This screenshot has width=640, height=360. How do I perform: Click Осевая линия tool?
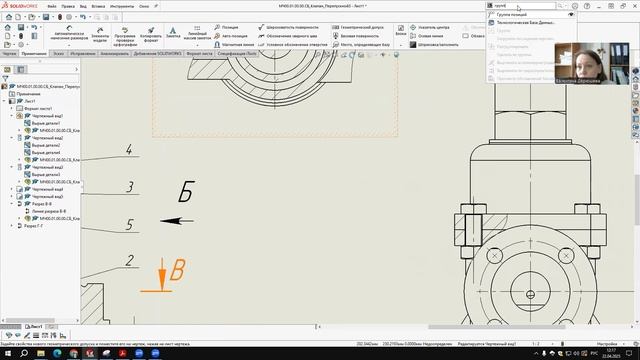coord(427,36)
